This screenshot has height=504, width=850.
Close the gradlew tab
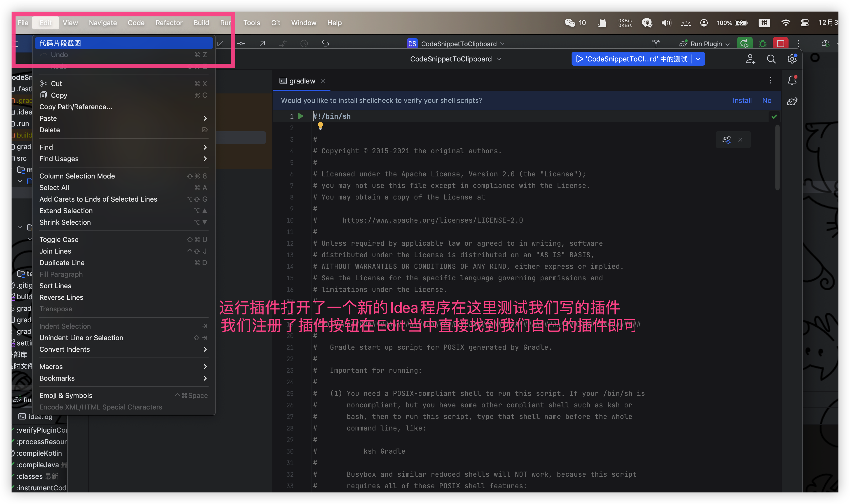323,81
